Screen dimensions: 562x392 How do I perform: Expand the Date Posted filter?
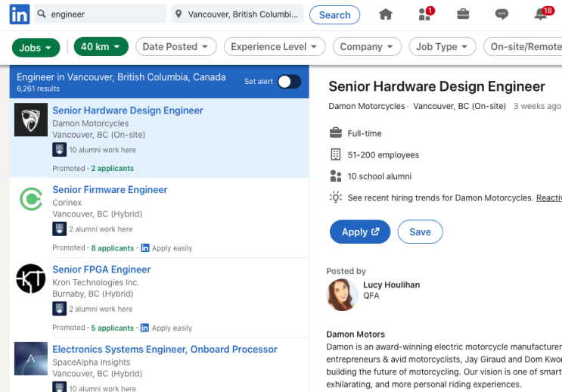175,47
